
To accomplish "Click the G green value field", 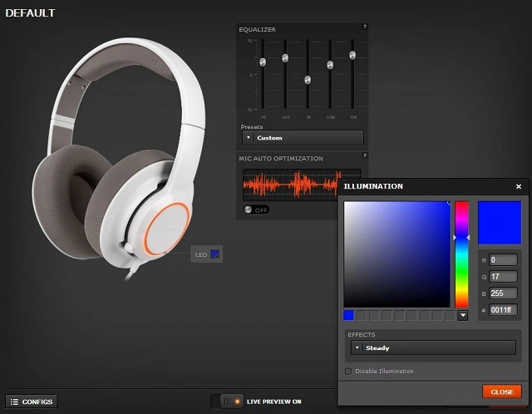I will [x=503, y=276].
